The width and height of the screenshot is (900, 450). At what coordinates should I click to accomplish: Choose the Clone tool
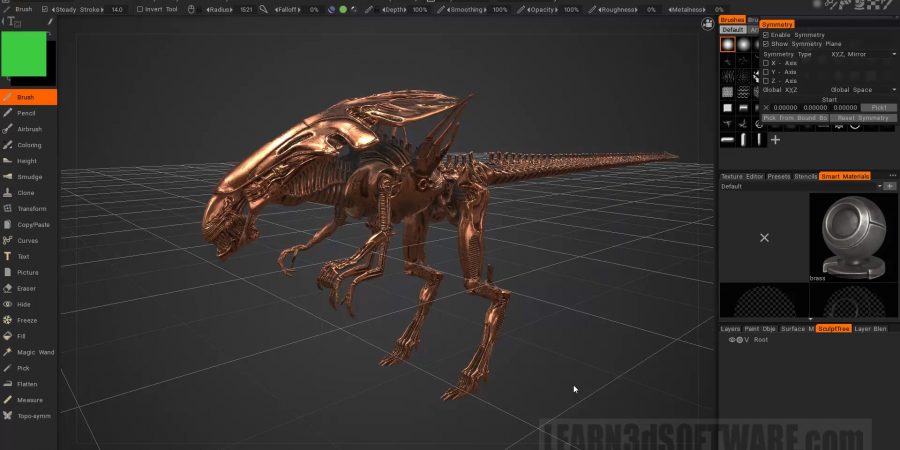tap(25, 193)
